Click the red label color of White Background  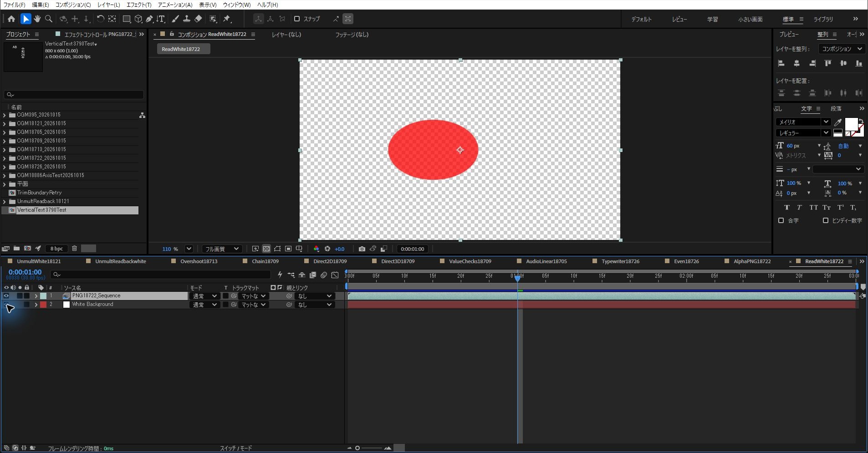pyautogui.click(x=43, y=305)
